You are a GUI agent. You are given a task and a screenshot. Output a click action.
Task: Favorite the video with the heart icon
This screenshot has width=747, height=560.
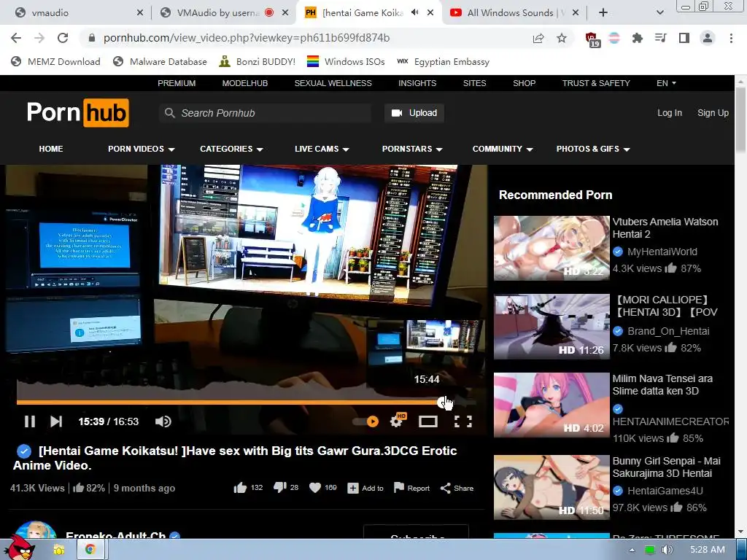(315, 488)
